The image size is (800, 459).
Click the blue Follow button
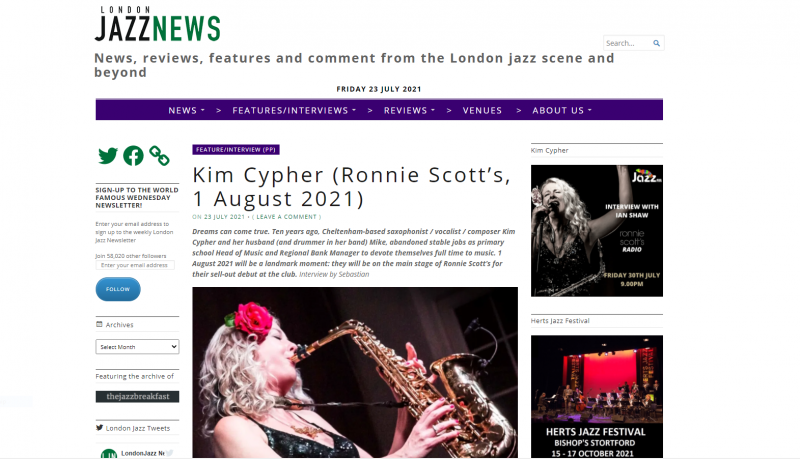click(118, 289)
